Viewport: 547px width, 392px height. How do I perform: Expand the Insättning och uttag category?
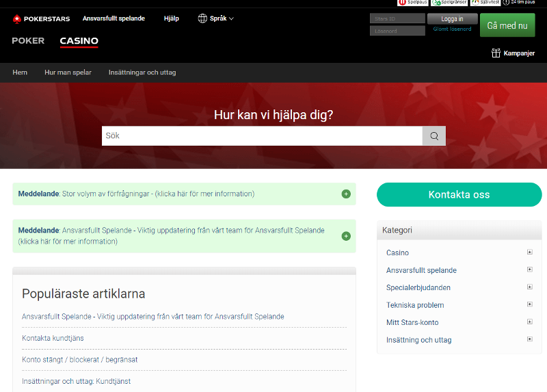(529, 339)
